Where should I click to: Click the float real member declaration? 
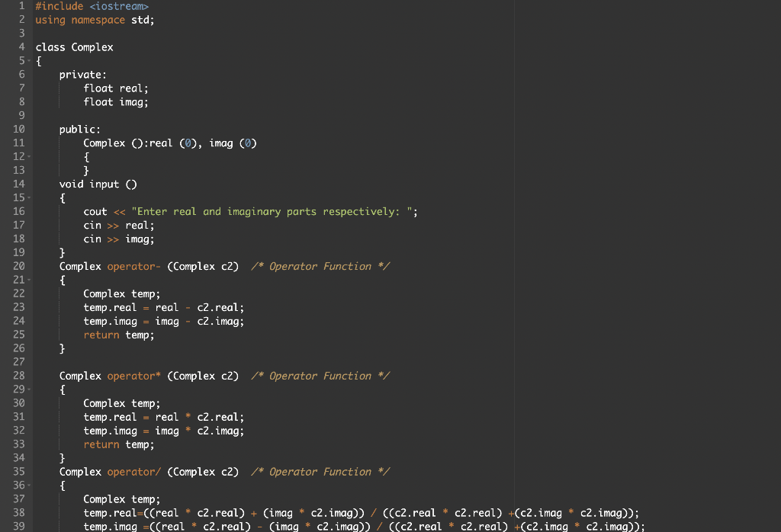[x=114, y=88]
